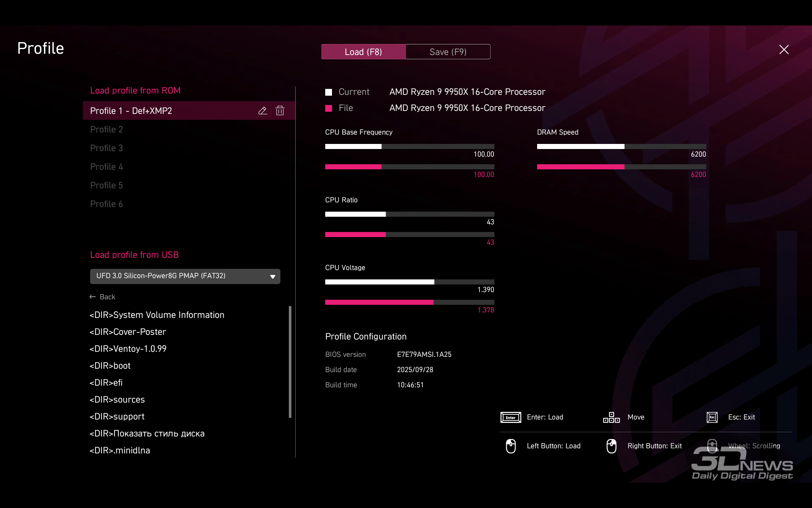Open the USB drive selection dropdown

pyautogui.click(x=185, y=276)
